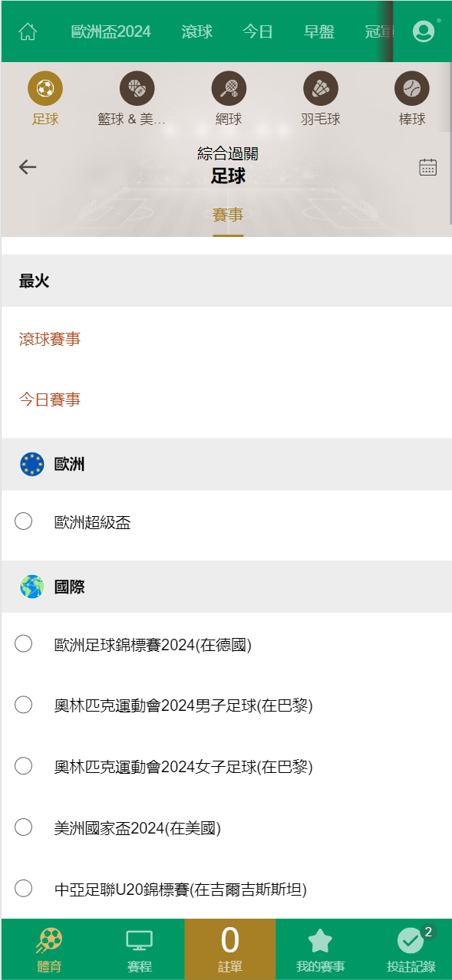The image size is (452, 980).
Task: Open the 註單 bet slip button
Action: pyautogui.click(x=229, y=949)
